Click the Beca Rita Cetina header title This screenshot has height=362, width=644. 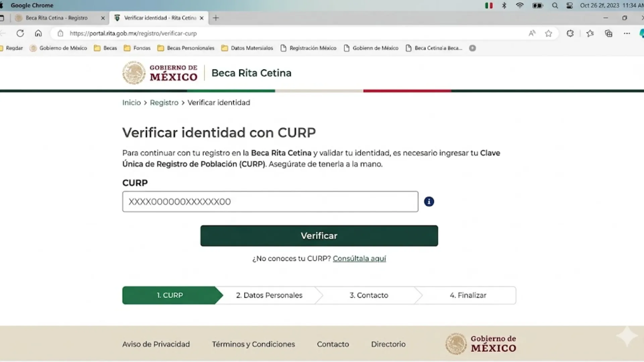[251, 73]
